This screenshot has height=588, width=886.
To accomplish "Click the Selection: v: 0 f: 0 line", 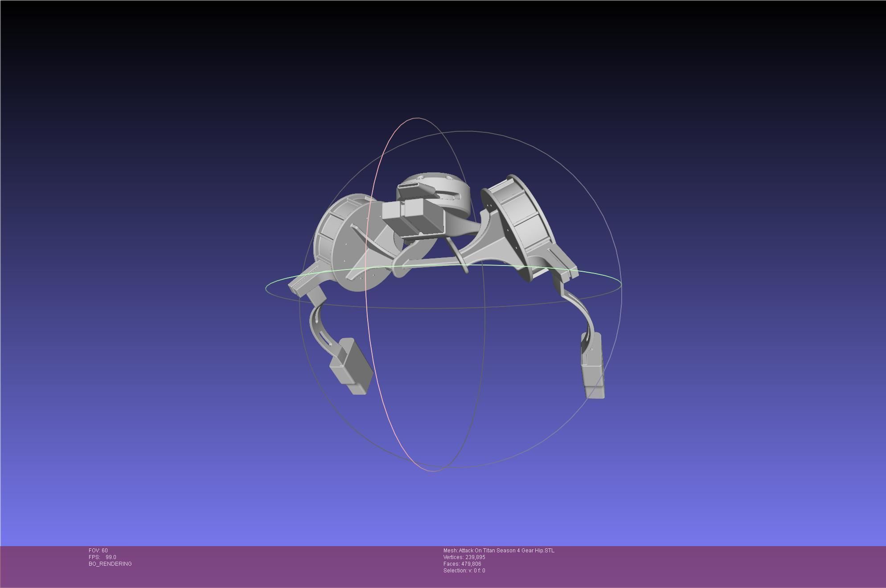I will point(464,571).
